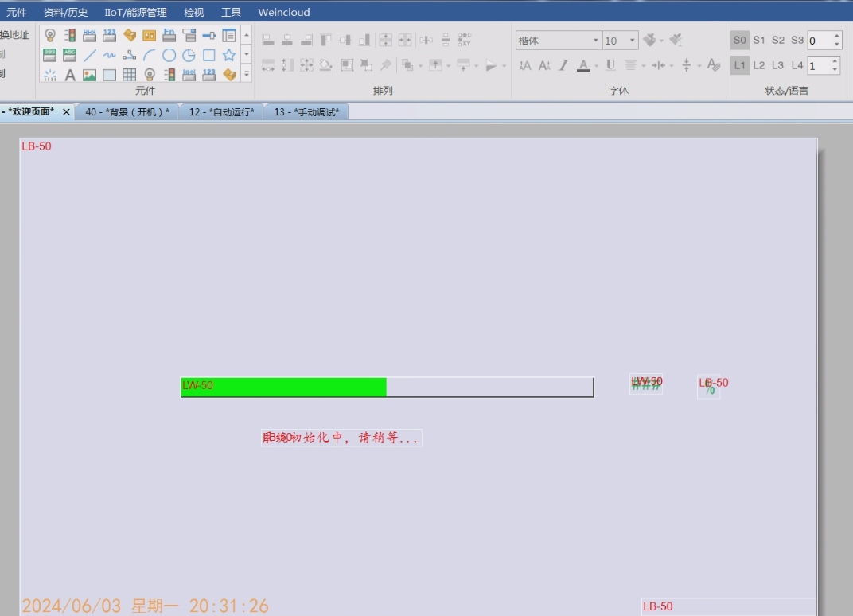Image resolution: width=853 pixels, height=616 pixels.
Task: Click the green LW-50 progress bar
Action: click(283, 387)
